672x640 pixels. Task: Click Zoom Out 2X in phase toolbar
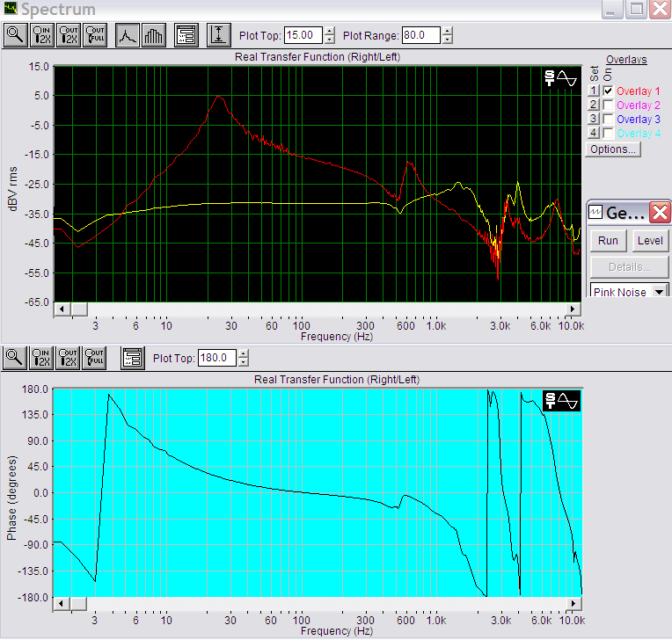pyautogui.click(x=68, y=358)
